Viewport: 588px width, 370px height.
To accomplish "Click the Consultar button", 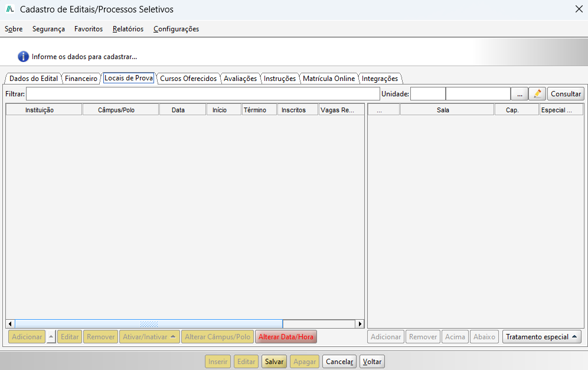I will point(566,94).
